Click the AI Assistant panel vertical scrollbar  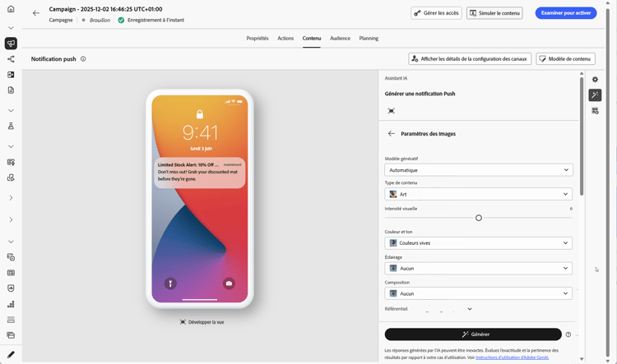pos(582,136)
